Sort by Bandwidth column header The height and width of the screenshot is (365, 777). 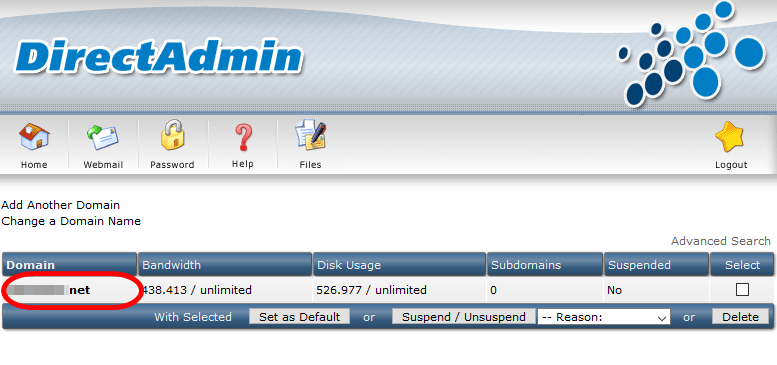pyautogui.click(x=171, y=265)
